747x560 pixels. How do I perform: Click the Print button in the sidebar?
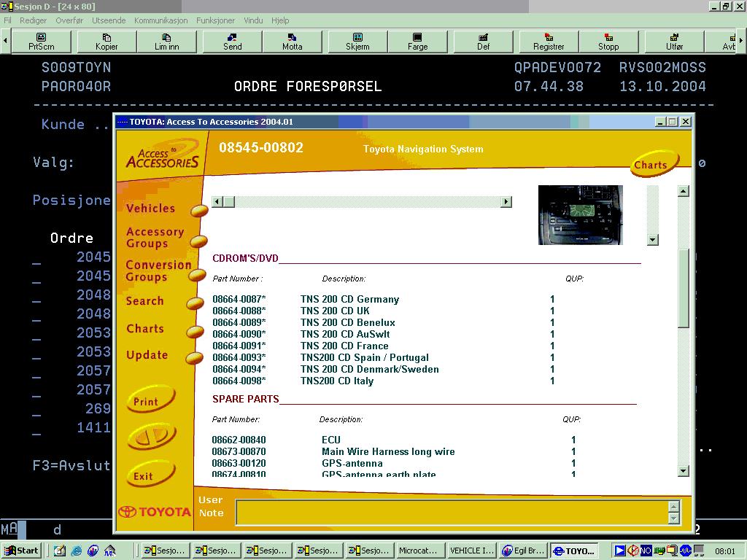[150, 400]
